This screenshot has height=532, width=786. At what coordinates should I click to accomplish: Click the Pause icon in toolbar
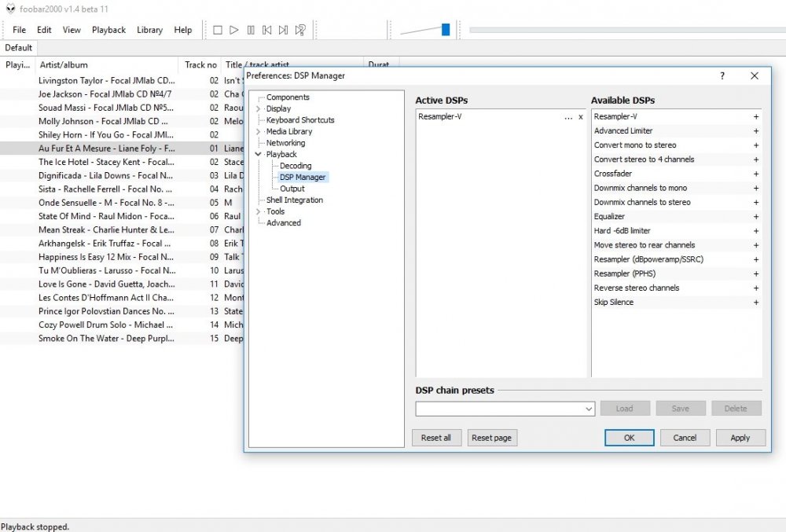tap(251, 30)
